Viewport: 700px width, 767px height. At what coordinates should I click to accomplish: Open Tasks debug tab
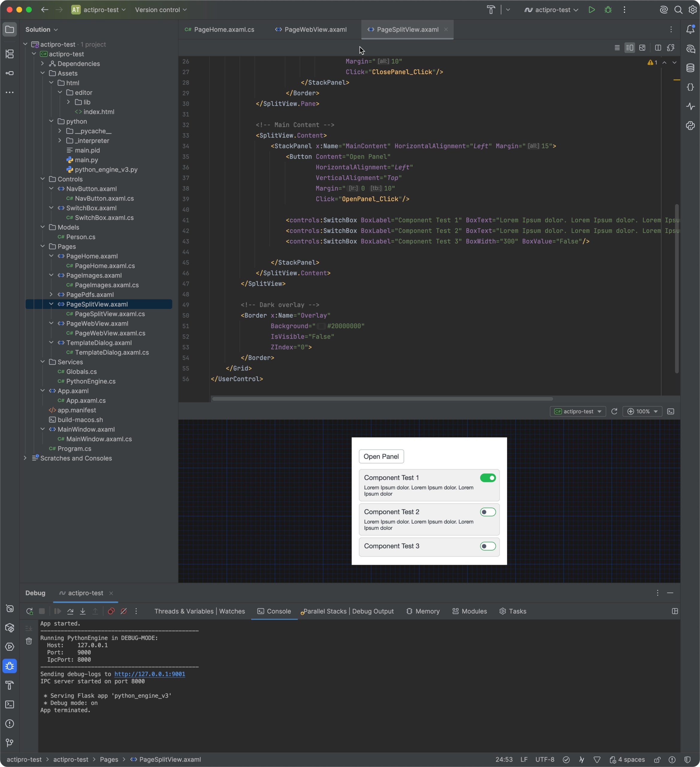point(512,611)
